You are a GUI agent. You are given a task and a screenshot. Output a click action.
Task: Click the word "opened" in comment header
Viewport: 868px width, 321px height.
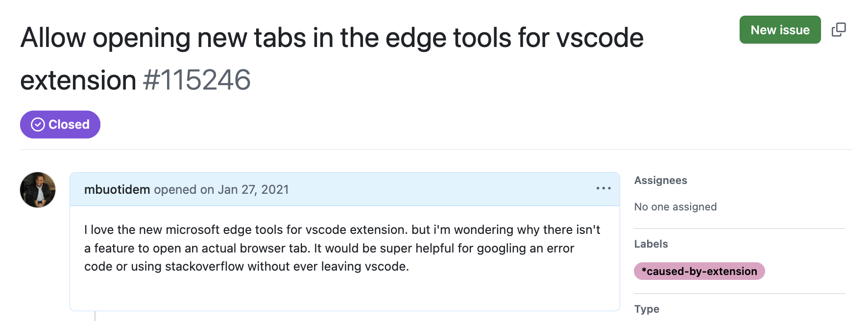pos(175,189)
